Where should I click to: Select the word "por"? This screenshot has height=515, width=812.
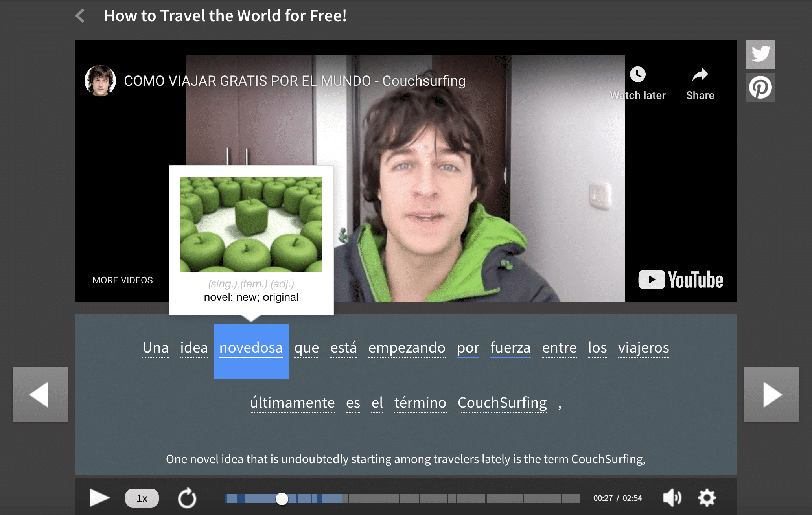[468, 348]
